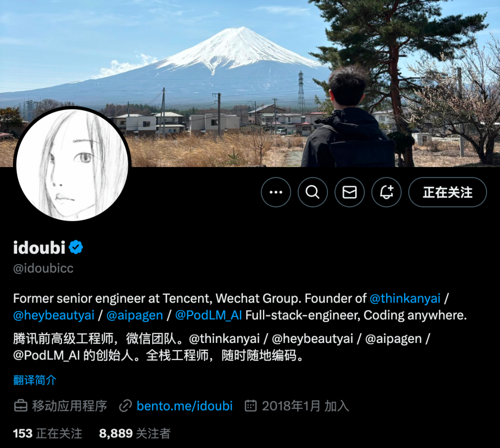Open bento.me/idoubi website link
The image size is (500, 448).
tap(185, 406)
